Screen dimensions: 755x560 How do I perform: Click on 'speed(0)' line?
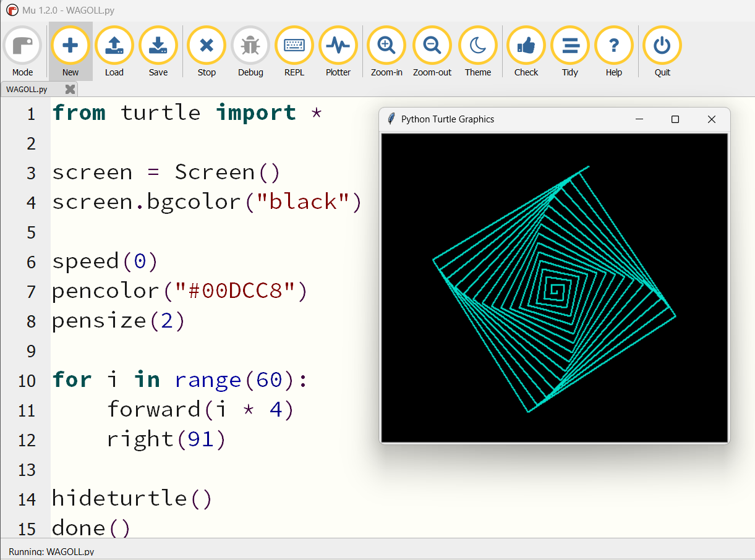[105, 261]
